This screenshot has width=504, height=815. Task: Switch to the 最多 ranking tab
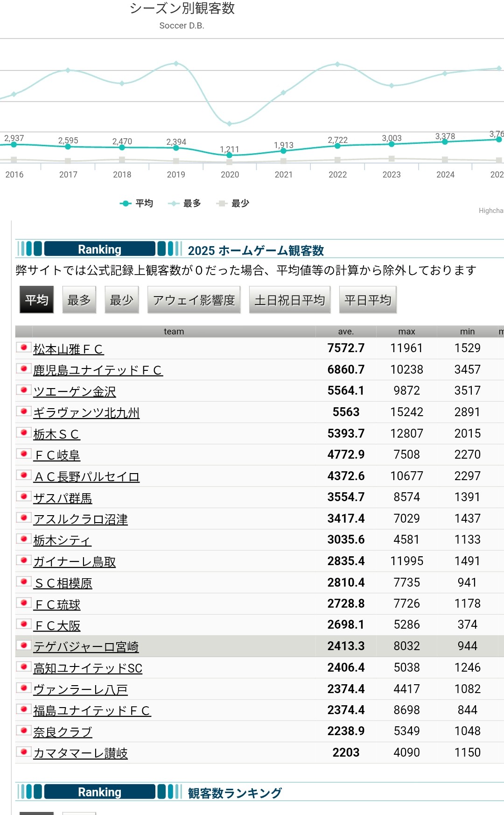tap(79, 300)
